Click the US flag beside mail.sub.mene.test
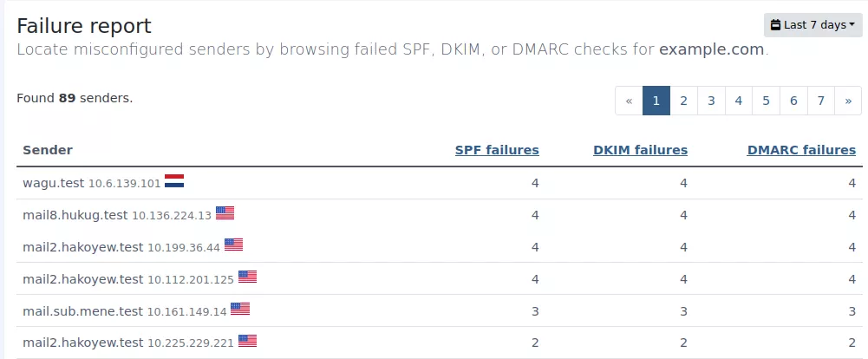Screen dimensions: 868x359 (239, 310)
